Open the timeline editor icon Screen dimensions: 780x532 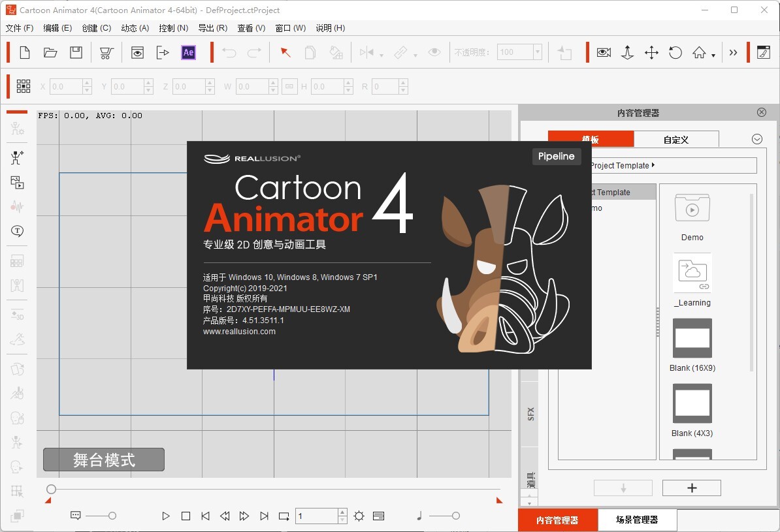(764, 52)
